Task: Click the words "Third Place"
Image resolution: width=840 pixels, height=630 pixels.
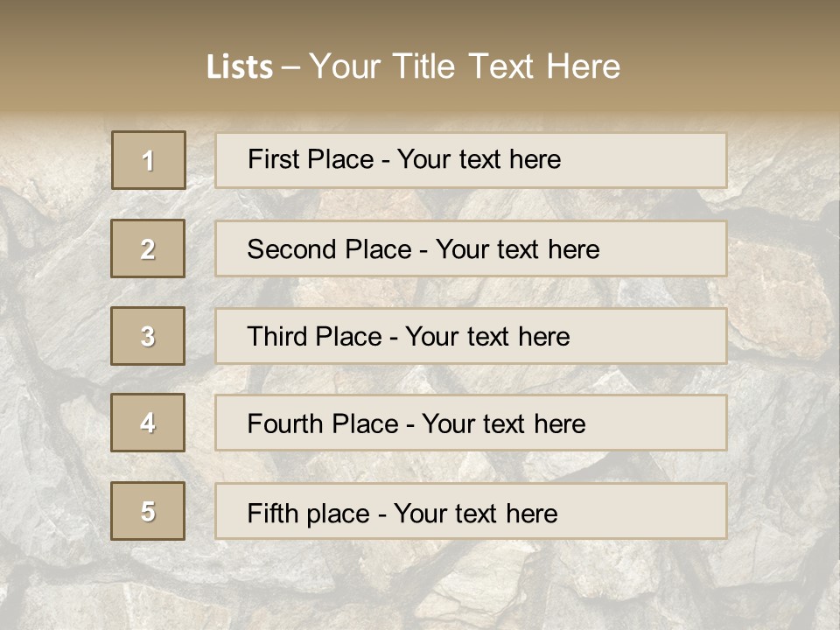Action: pos(314,337)
